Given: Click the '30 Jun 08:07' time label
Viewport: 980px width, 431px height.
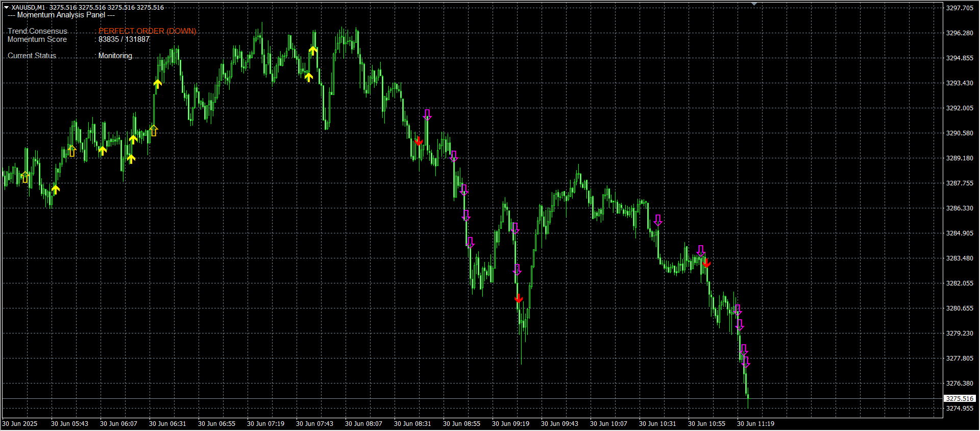Looking at the screenshot, I should click(x=363, y=424).
